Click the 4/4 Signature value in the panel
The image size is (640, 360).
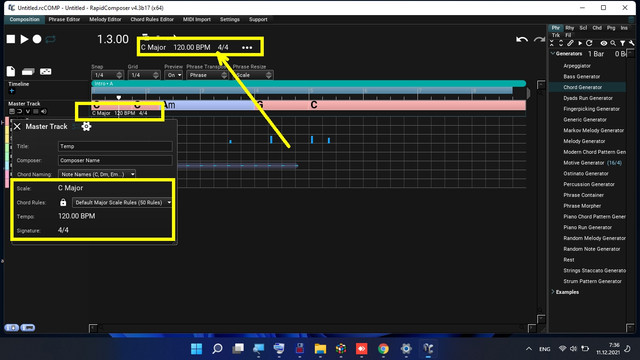pyautogui.click(x=63, y=230)
